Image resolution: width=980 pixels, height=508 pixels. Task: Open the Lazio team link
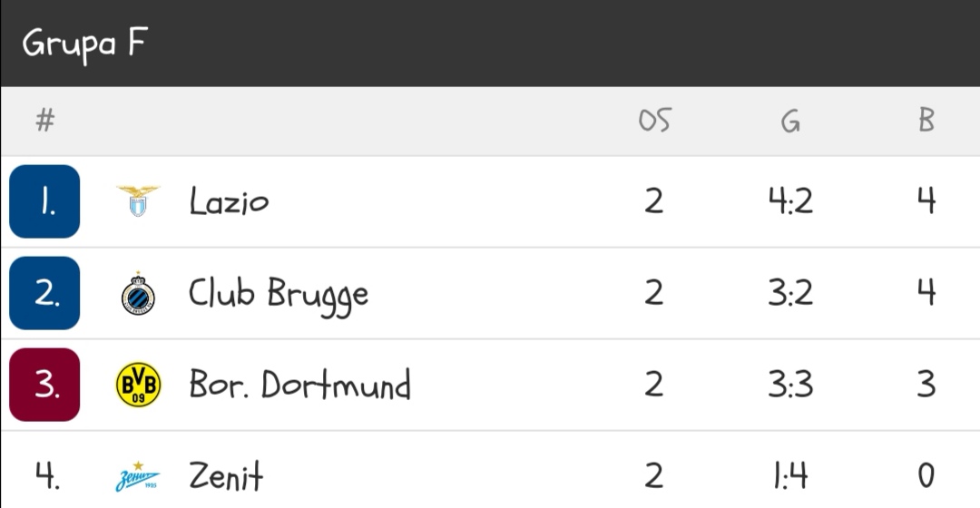229,200
